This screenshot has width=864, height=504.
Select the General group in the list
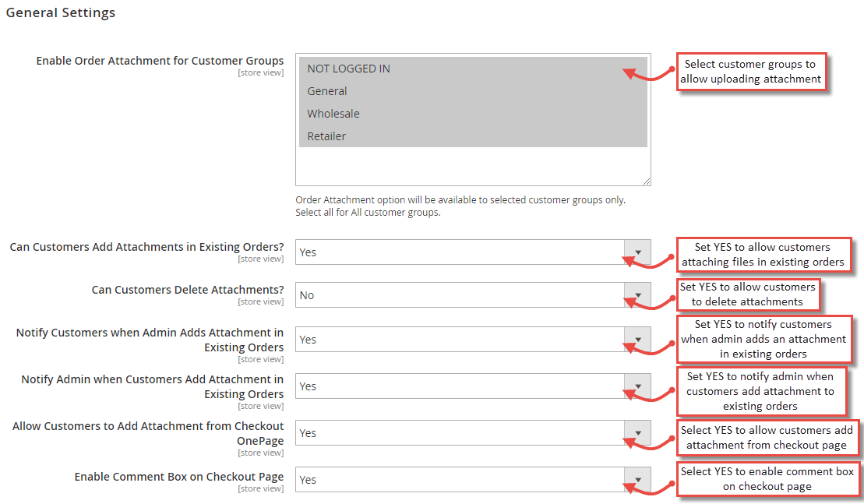pyautogui.click(x=326, y=90)
